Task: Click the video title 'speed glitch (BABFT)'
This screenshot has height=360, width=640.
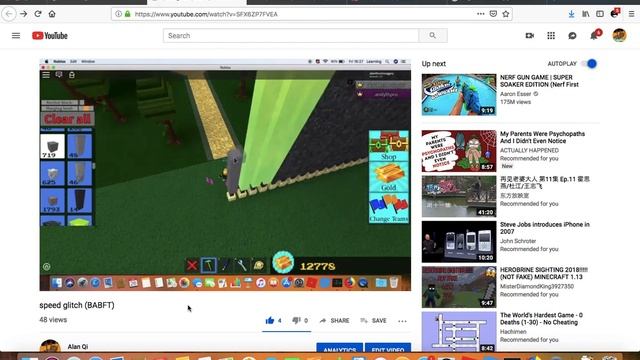Action: coord(77,305)
